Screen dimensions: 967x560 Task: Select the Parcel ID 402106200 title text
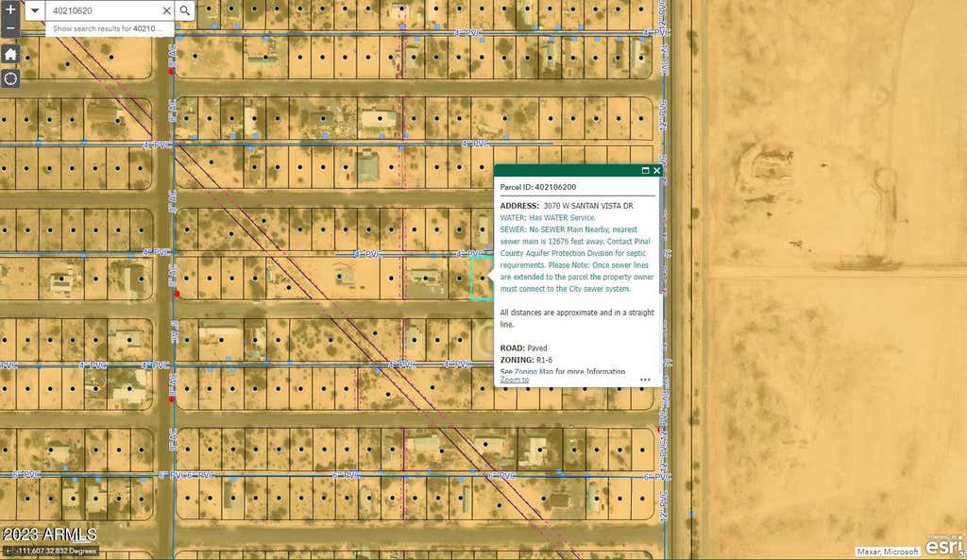[537, 187]
